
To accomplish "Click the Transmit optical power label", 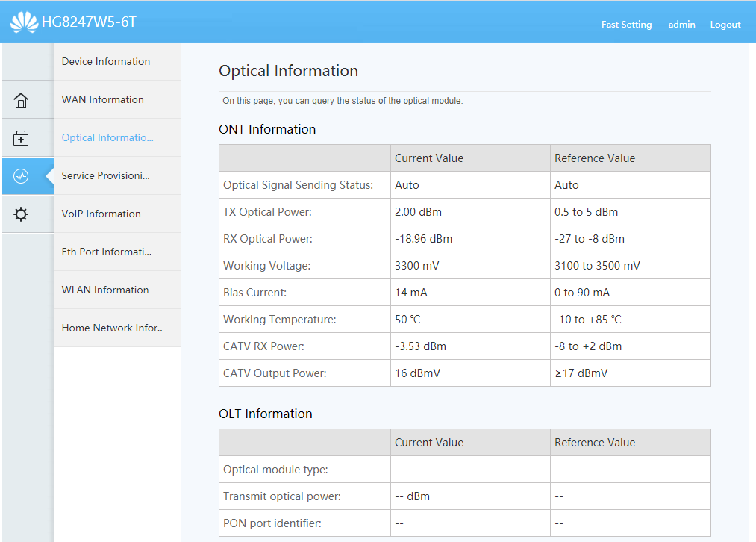I will click(281, 496).
